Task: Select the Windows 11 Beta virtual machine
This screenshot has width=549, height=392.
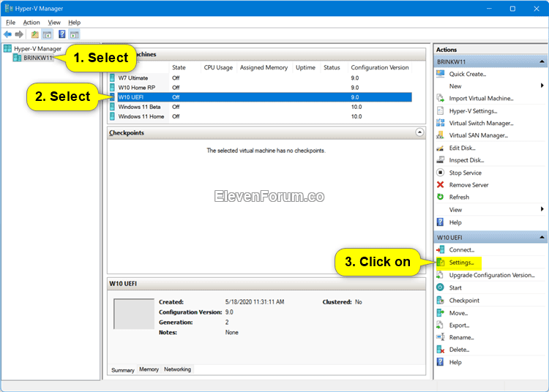Action: (x=139, y=107)
